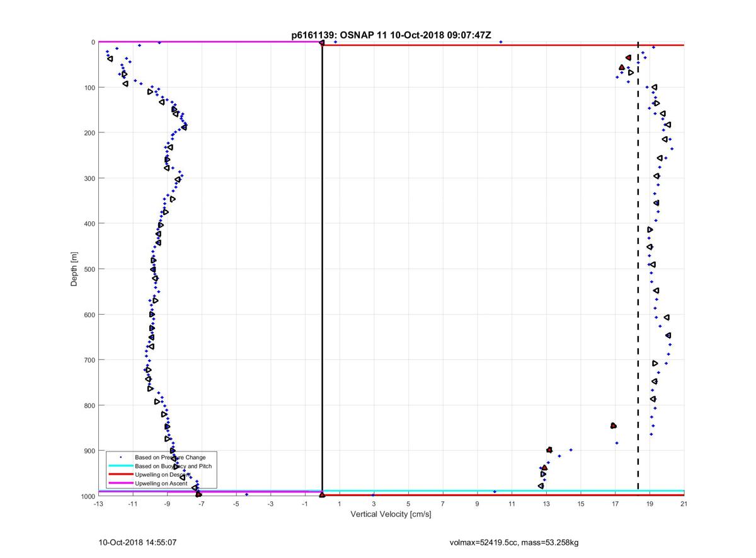Select the Vertical Velocity [cm/s] axis label

pos(391,514)
